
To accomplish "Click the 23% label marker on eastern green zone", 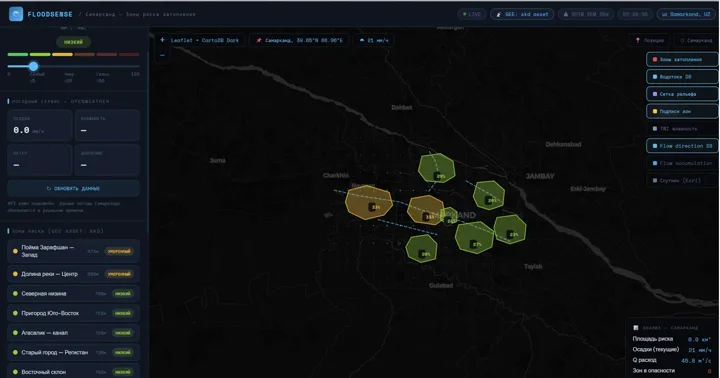I will (x=512, y=234).
